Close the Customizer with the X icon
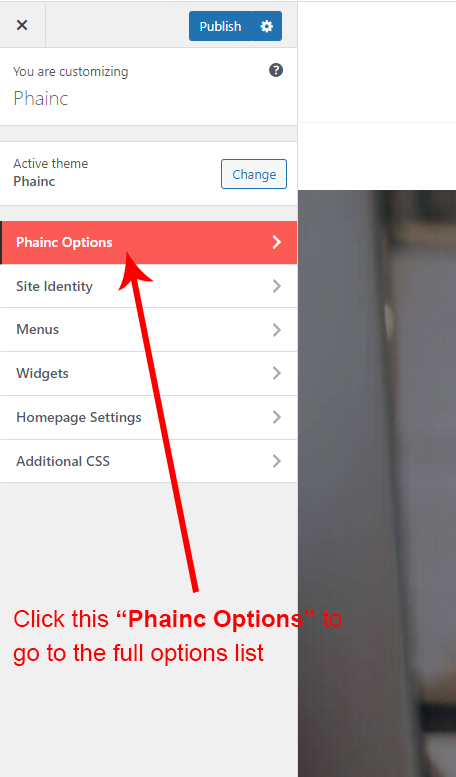 tap(22, 25)
